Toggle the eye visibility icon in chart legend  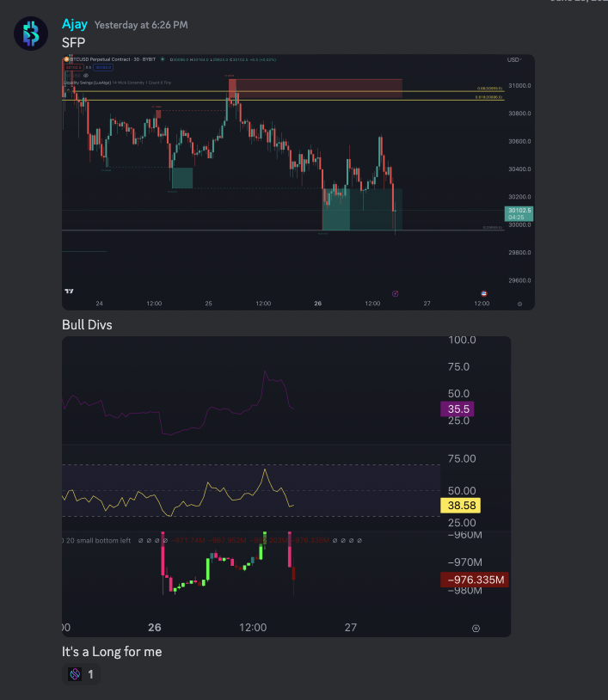coord(86,76)
